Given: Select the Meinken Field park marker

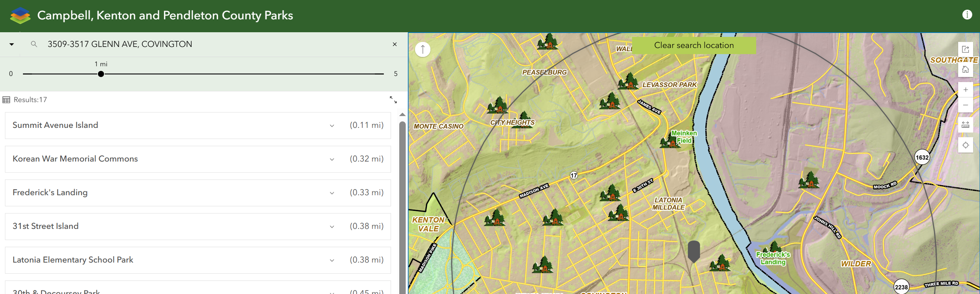Looking at the screenshot, I should 669,140.
